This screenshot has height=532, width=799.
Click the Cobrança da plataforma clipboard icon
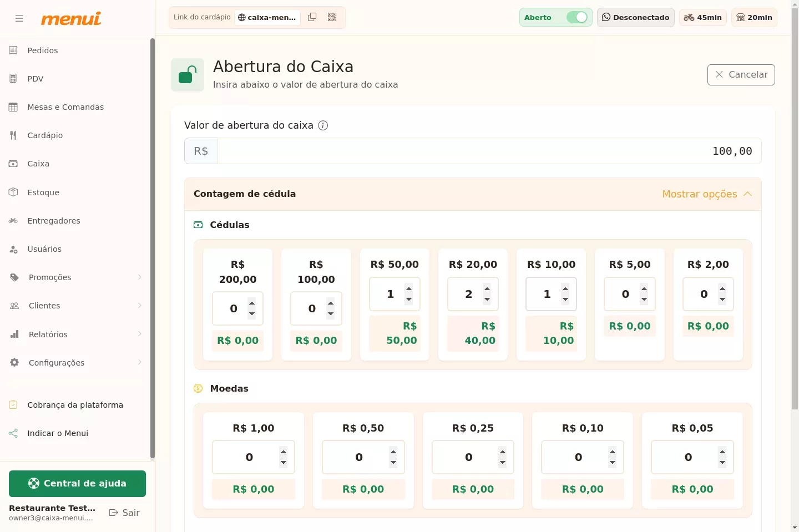[x=13, y=405]
